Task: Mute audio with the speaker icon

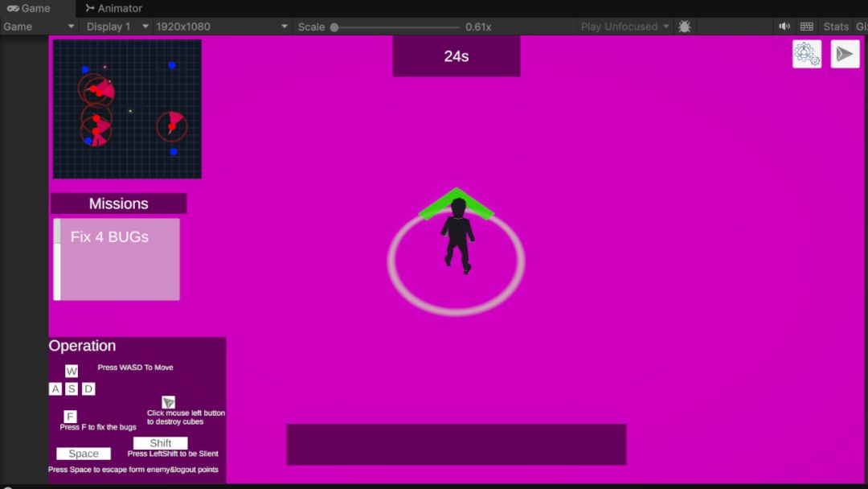Action: [x=784, y=27]
